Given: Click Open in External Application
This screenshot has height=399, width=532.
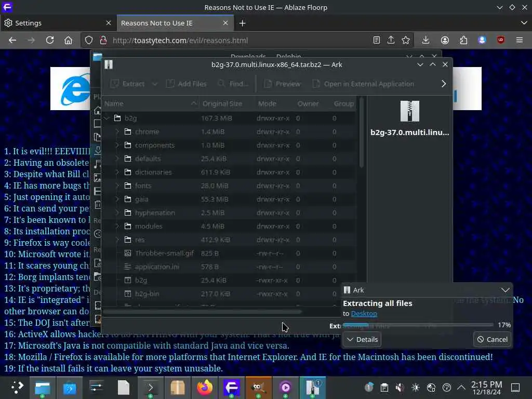Looking at the screenshot, I should [x=363, y=84].
